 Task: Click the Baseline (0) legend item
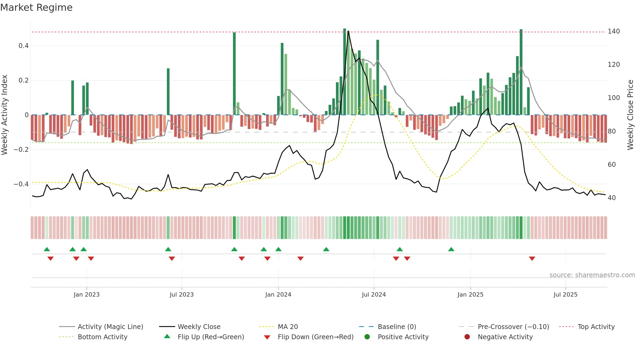coord(387,327)
